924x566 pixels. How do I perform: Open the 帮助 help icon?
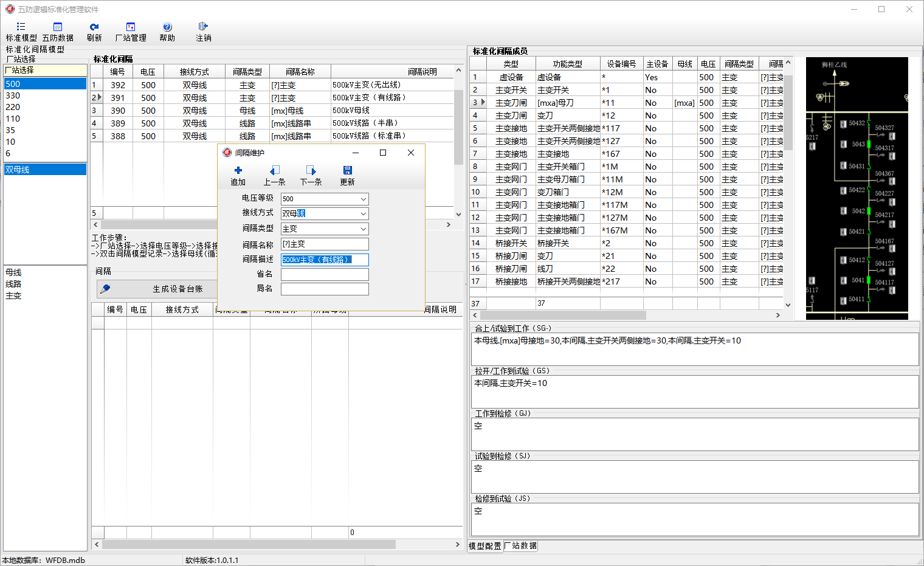pyautogui.click(x=167, y=32)
